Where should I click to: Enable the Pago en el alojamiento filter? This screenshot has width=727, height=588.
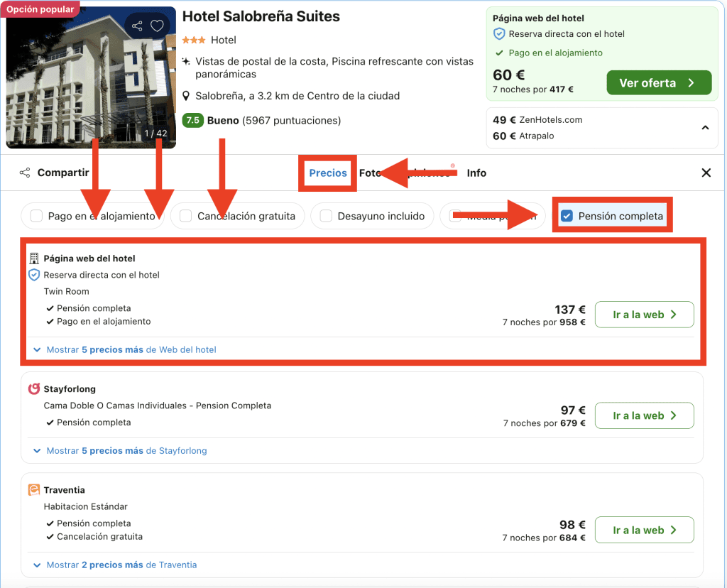[x=36, y=216]
